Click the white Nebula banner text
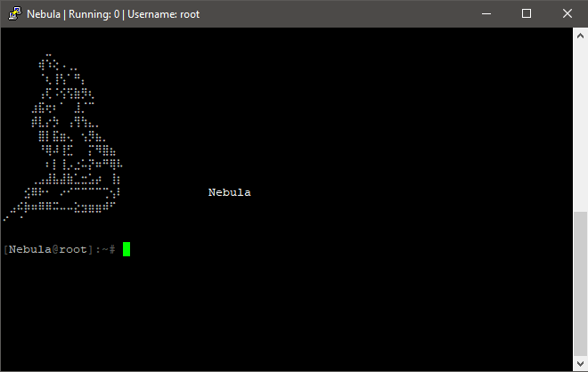Image resolution: width=588 pixels, height=372 pixels. coord(230,192)
